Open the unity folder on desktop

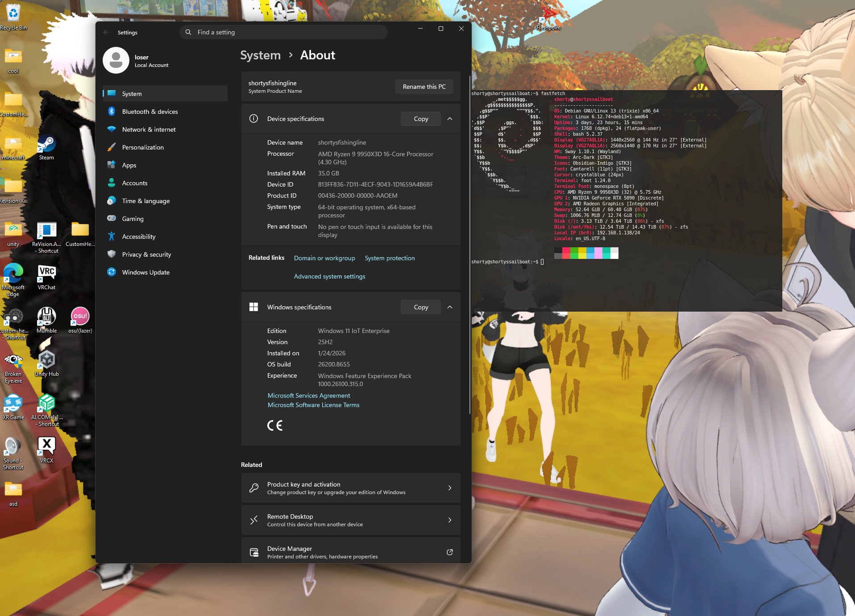pyautogui.click(x=13, y=234)
